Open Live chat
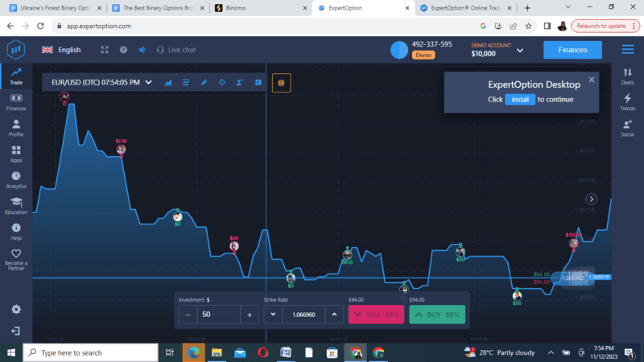The height and width of the screenshot is (362, 644). 176,50
